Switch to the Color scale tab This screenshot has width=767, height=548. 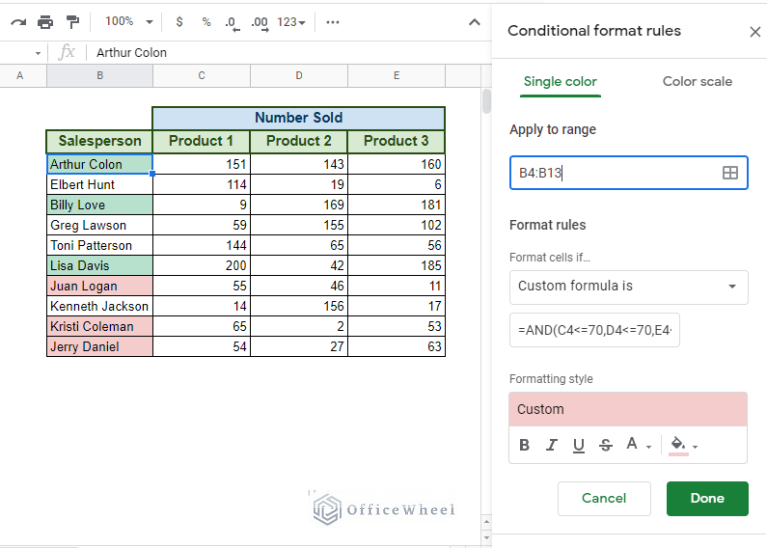click(x=697, y=82)
